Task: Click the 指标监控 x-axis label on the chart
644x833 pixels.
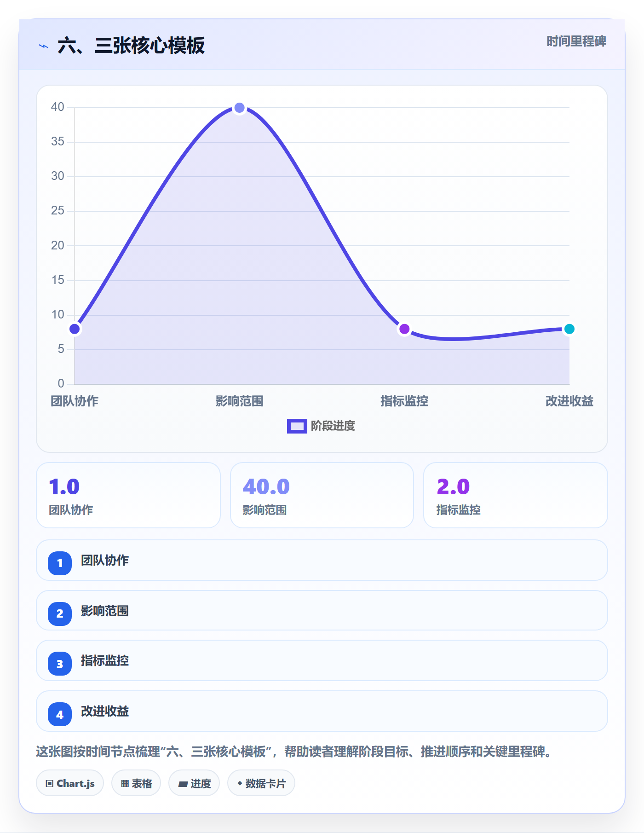Action: click(x=404, y=401)
